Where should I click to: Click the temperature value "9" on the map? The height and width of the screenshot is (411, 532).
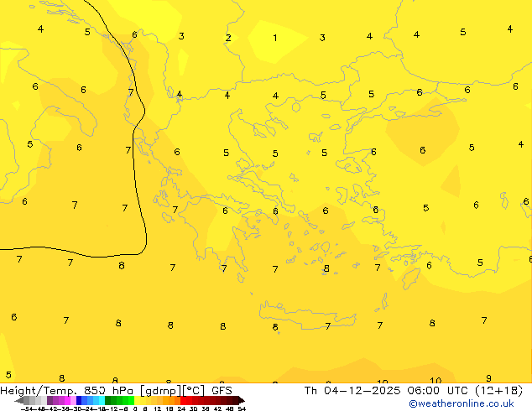(x=488, y=378)
